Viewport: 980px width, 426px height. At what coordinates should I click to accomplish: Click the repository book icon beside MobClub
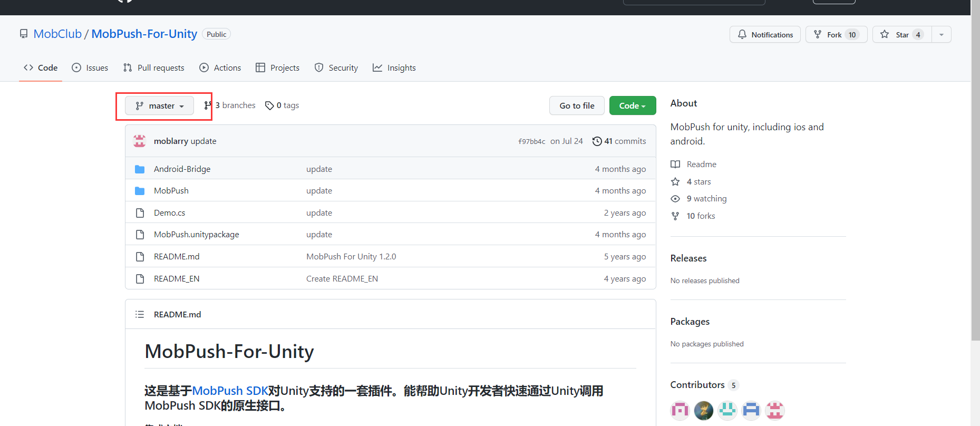[24, 34]
